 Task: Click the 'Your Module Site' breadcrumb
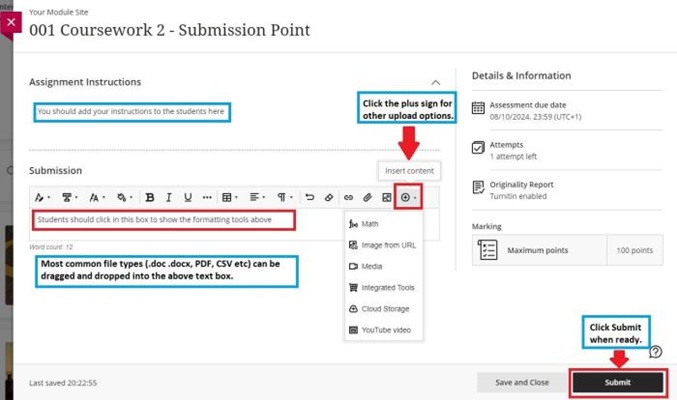(59, 12)
